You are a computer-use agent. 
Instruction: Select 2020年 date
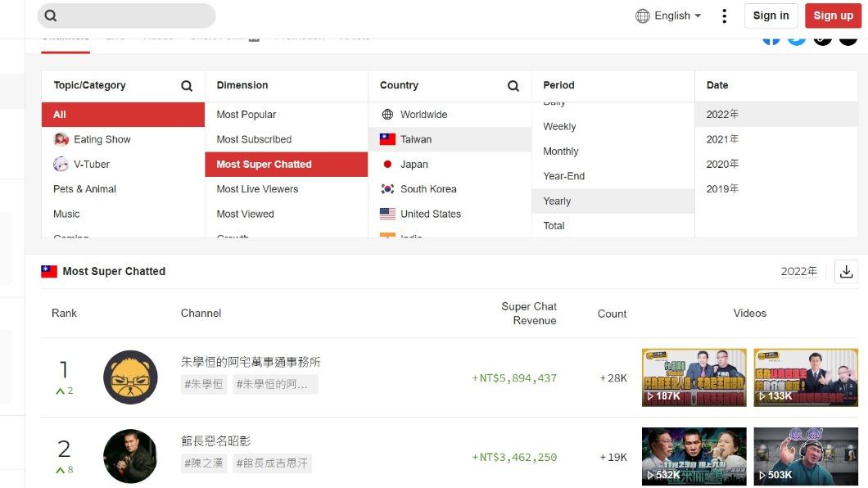[x=776, y=165]
